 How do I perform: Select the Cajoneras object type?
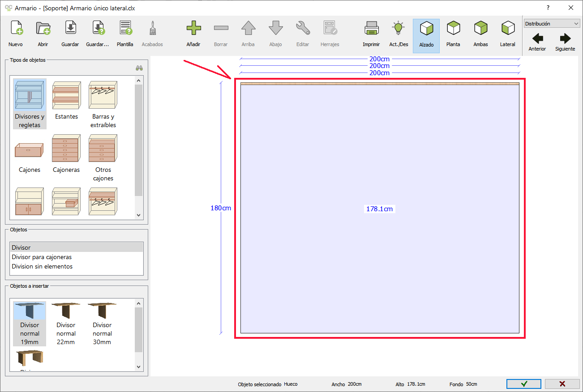pyautogui.click(x=66, y=153)
